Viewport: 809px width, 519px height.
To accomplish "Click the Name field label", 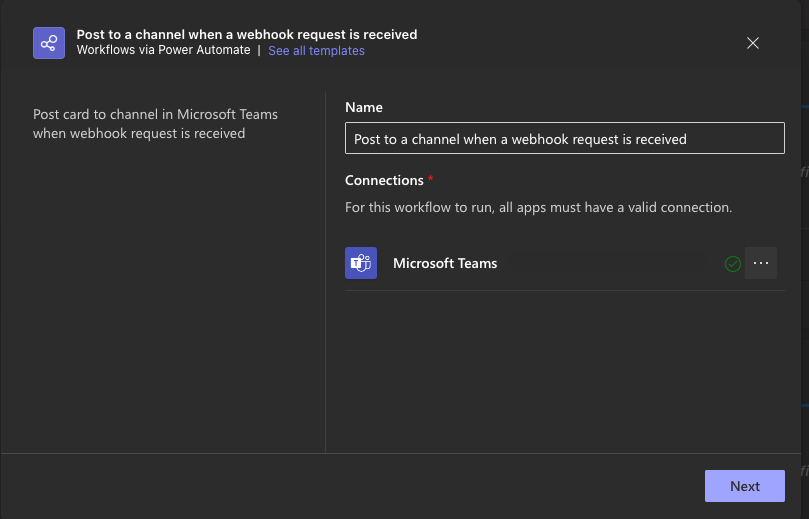I will 364,107.
